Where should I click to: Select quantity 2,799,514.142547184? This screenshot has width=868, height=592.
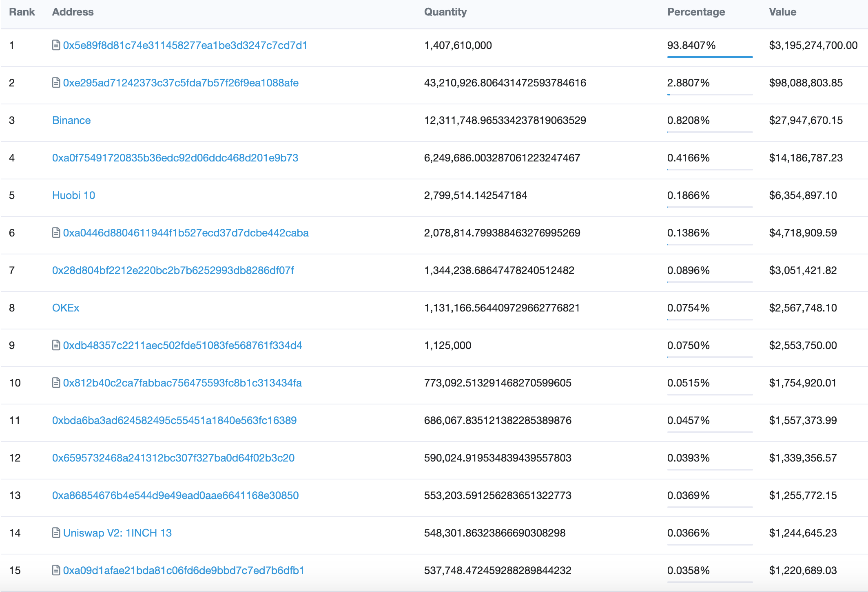point(476,195)
